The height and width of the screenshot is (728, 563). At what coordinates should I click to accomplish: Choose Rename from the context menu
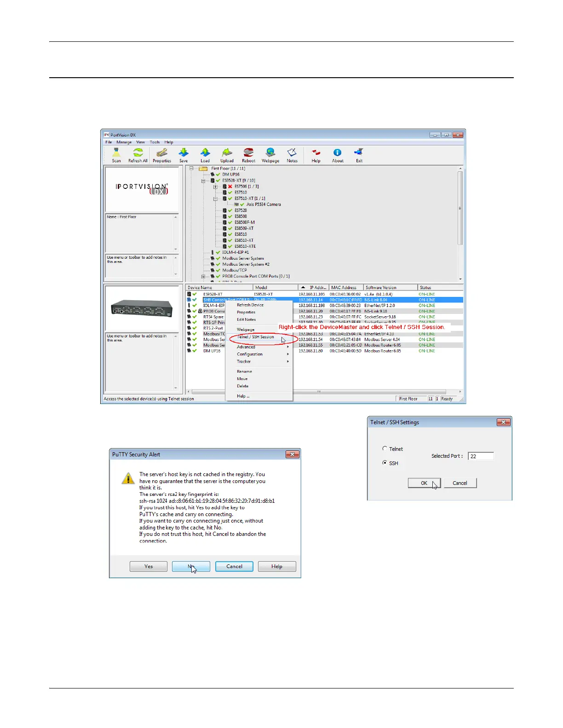pyautogui.click(x=259, y=371)
